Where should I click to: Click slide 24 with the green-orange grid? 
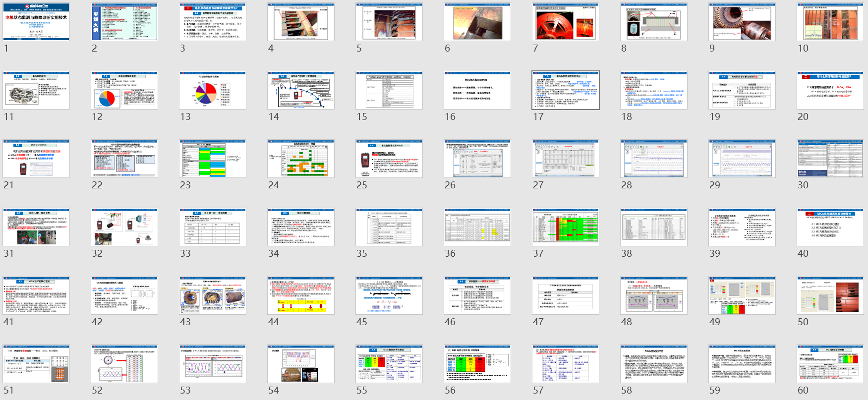click(x=301, y=159)
